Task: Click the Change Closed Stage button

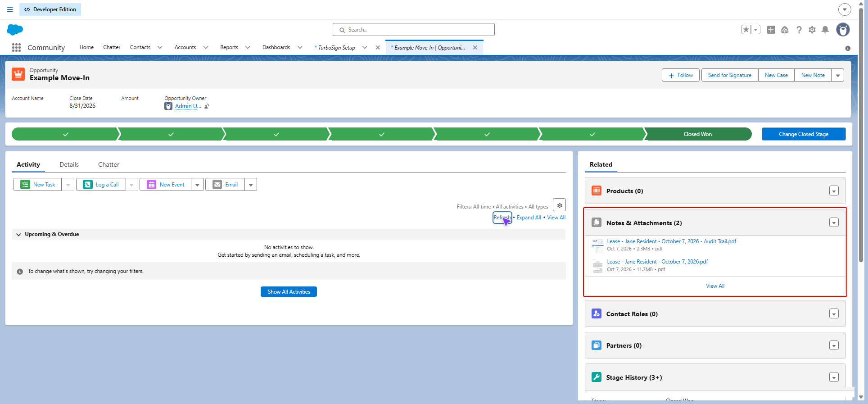Action: [x=804, y=134]
